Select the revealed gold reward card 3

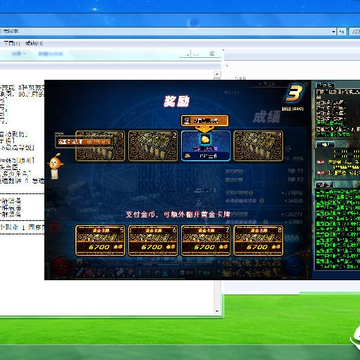point(205,146)
